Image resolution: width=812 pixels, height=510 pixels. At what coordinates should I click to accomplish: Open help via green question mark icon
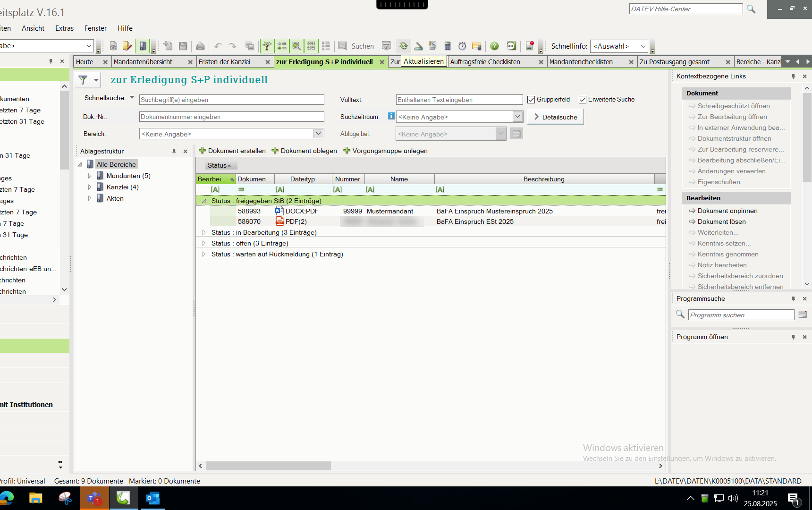click(x=494, y=46)
